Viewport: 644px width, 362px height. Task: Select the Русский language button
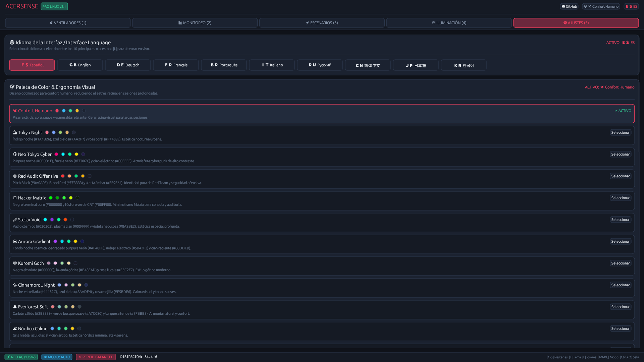[x=320, y=65]
